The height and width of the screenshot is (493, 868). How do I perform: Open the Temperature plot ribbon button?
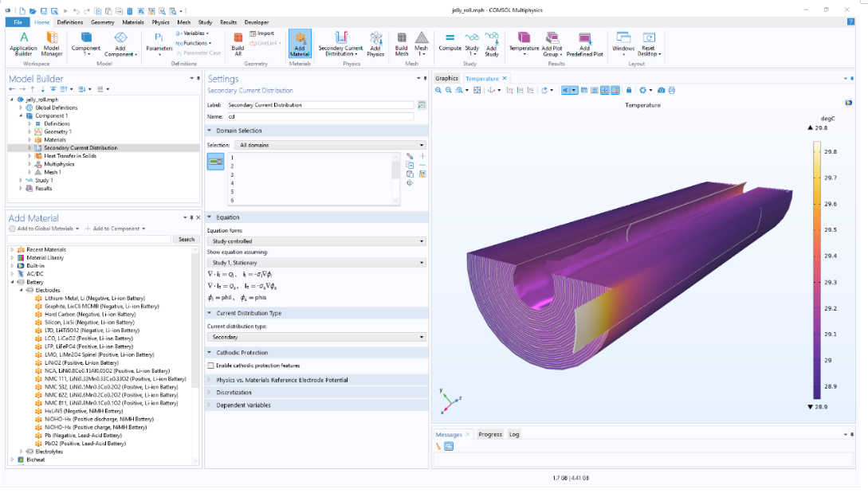524,44
